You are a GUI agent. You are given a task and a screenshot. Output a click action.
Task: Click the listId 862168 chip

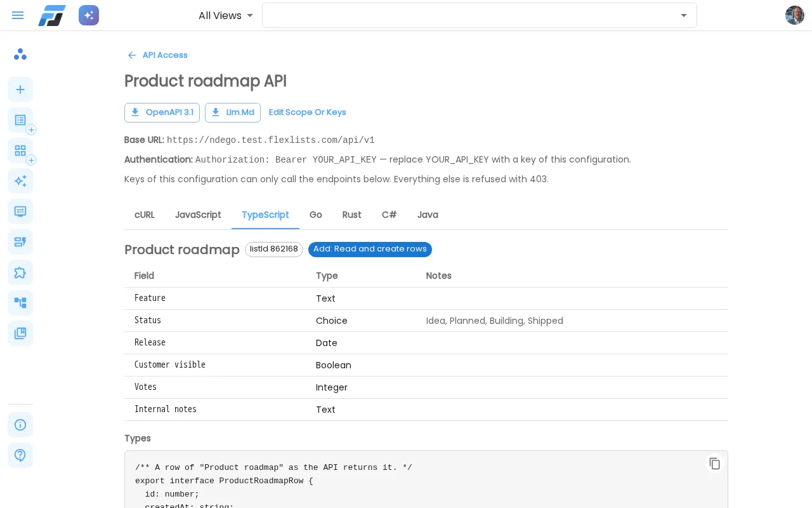coord(274,249)
